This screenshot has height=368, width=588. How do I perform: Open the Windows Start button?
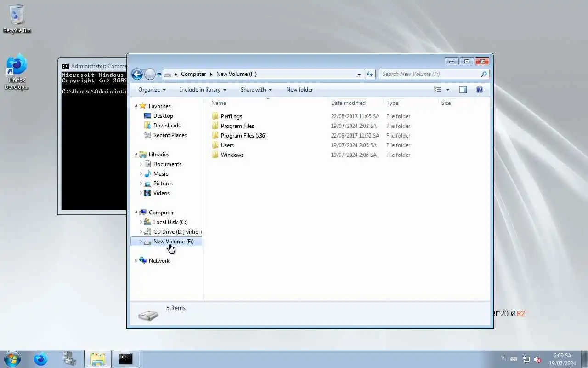pos(12,359)
